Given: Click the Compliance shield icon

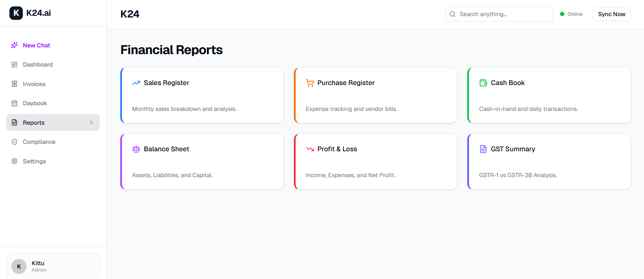Looking at the screenshot, I should point(14,142).
